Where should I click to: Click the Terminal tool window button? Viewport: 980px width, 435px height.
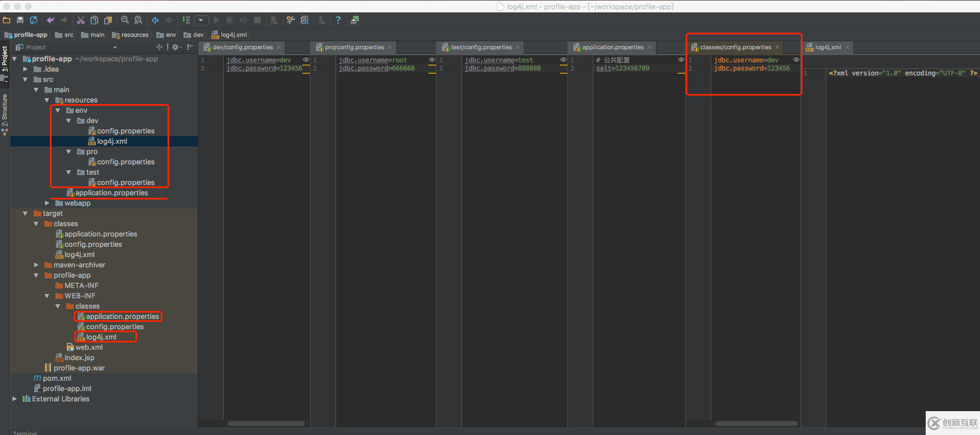25,432
